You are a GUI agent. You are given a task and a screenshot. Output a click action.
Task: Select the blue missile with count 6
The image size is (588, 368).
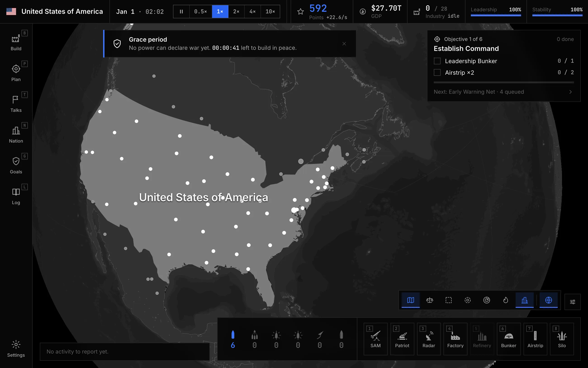(x=233, y=339)
